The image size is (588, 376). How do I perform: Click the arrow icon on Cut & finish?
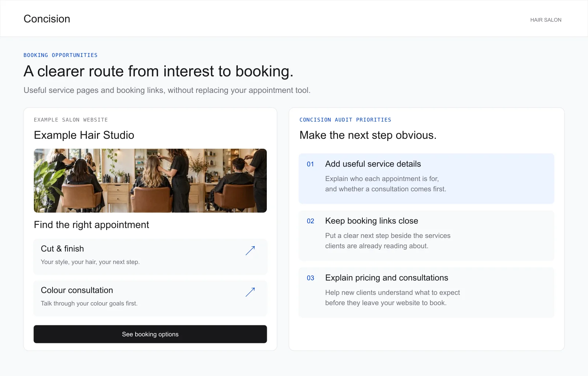[250, 250]
